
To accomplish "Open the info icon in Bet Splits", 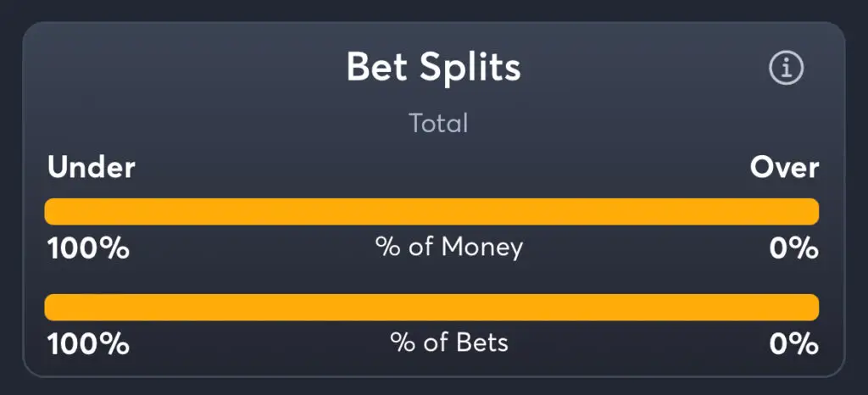I will (786, 68).
